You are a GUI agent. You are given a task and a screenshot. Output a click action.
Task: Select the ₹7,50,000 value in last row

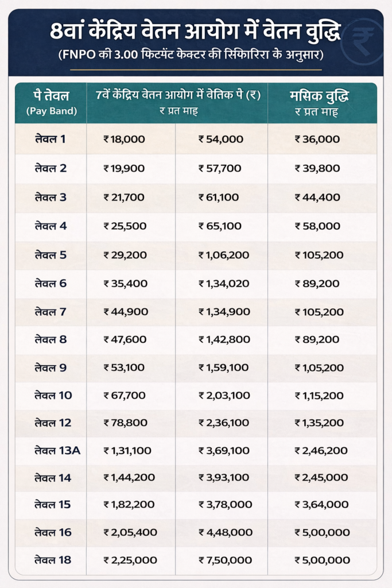pos(225,560)
